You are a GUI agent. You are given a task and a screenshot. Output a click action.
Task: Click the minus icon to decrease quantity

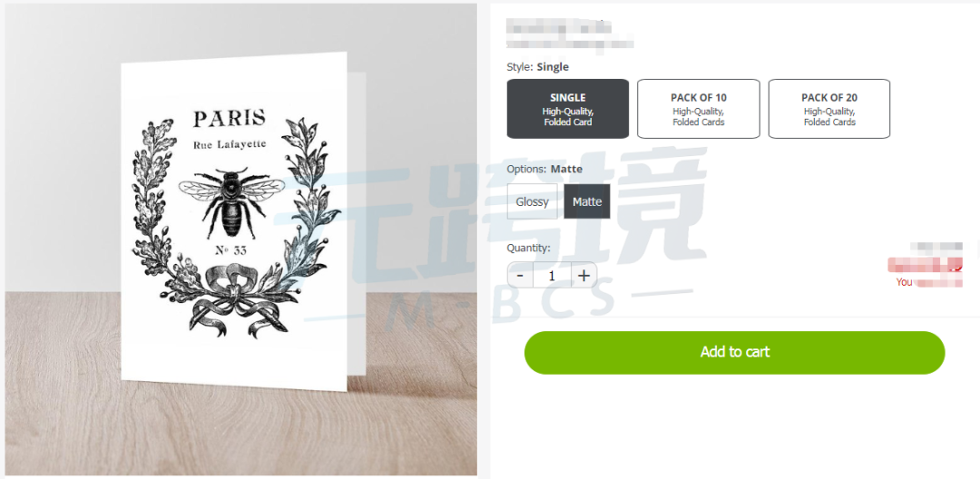[520, 276]
